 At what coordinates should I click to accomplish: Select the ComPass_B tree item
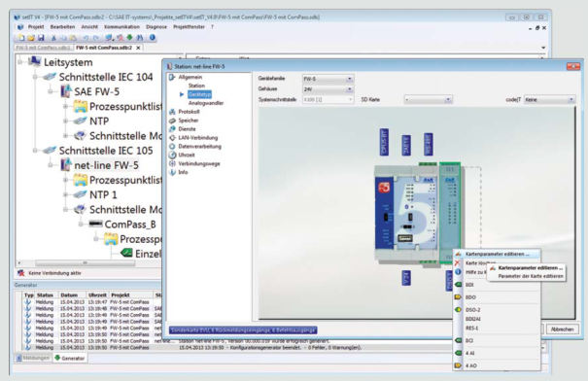[x=130, y=225]
